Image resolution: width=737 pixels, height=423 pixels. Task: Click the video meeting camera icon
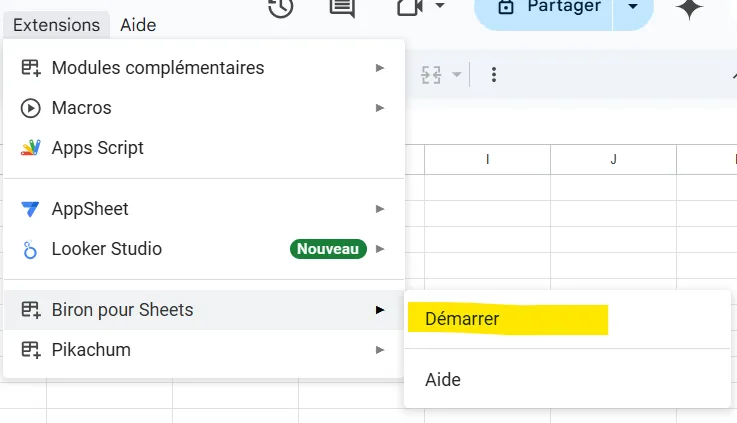[x=410, y=7]
